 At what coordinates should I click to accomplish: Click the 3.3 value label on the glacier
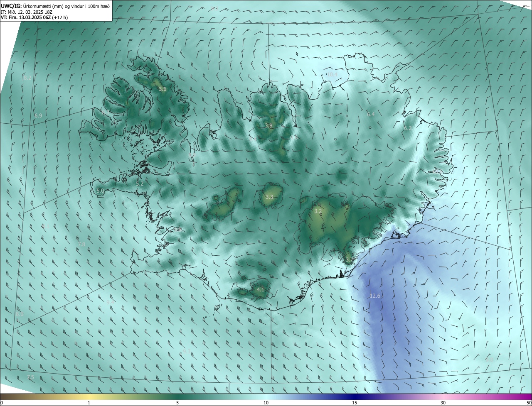click(269, 197)
